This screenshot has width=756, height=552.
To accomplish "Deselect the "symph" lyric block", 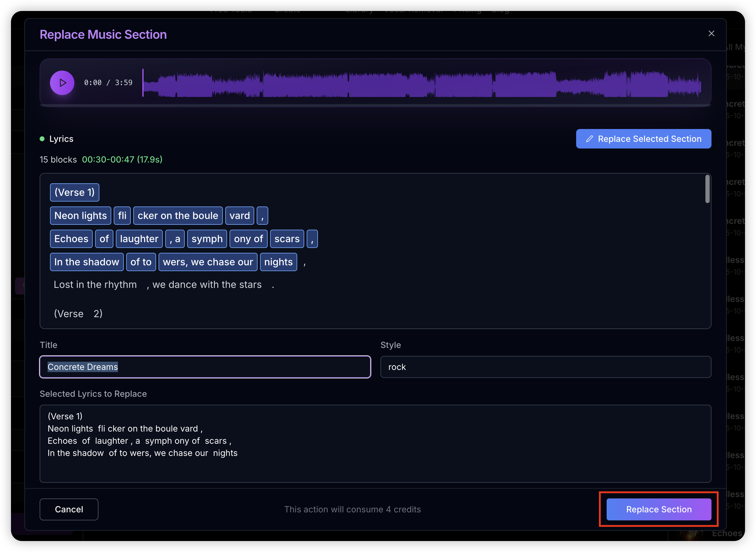I will pyautogui.click(x=207, y=238).
